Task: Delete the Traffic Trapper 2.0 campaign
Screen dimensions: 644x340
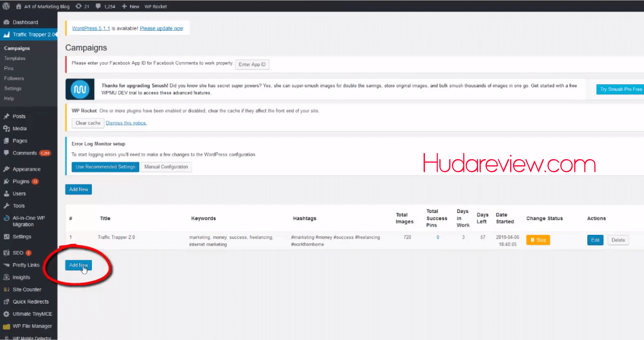Action: coord(618,240)
